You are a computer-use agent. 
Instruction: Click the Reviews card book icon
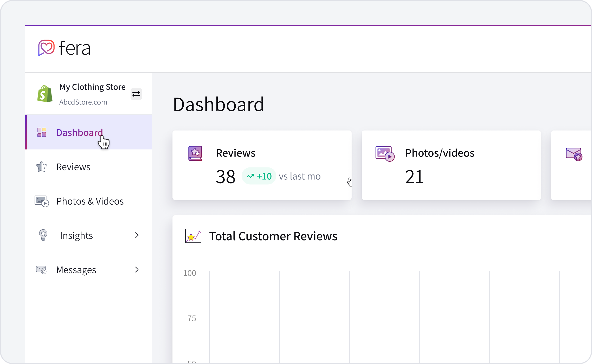pos(195,153)
